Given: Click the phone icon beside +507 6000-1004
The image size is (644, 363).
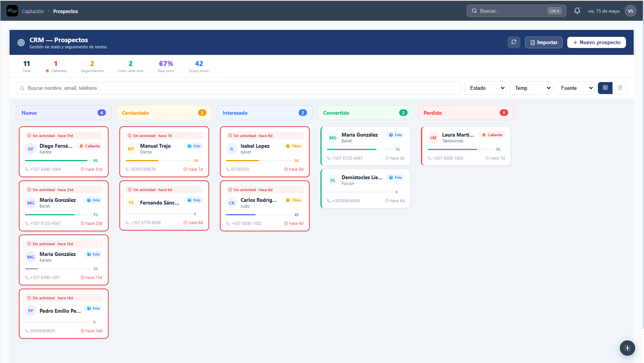Looking at the screenshot, I should 27,169.
